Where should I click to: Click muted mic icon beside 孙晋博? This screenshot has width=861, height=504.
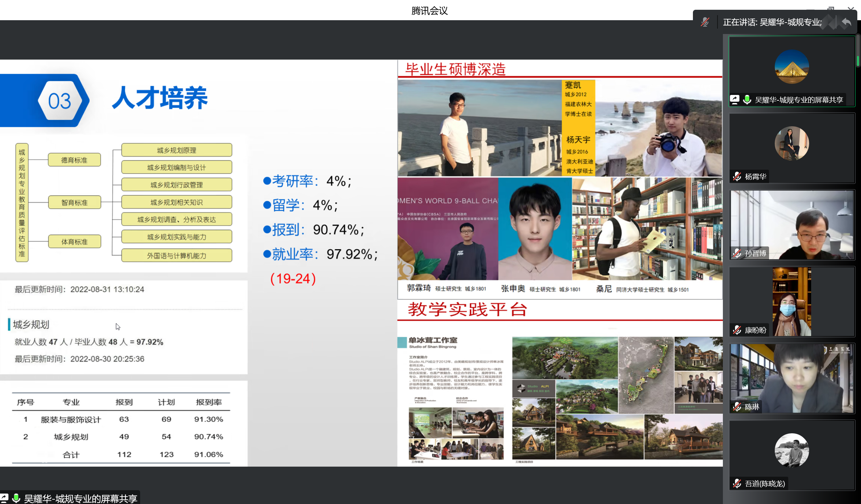(x=737, y=253)
